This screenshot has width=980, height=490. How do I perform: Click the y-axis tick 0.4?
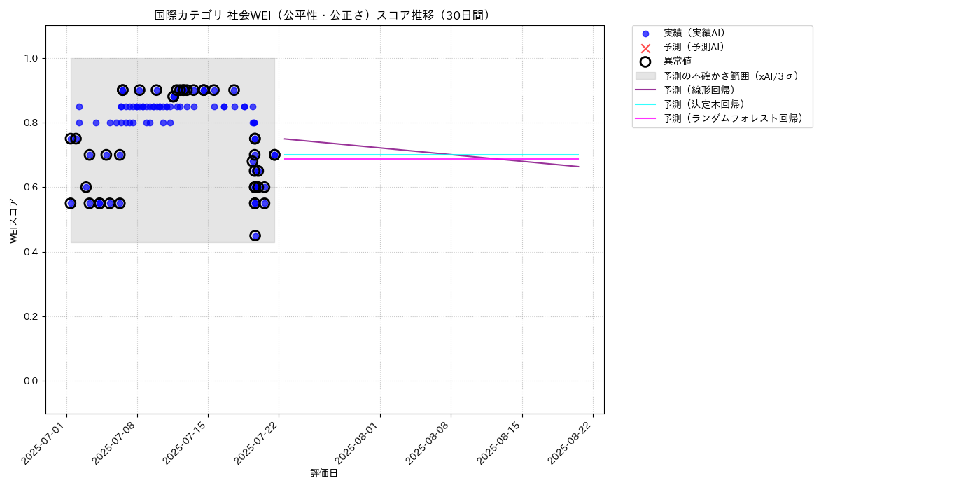pos(32,252)
